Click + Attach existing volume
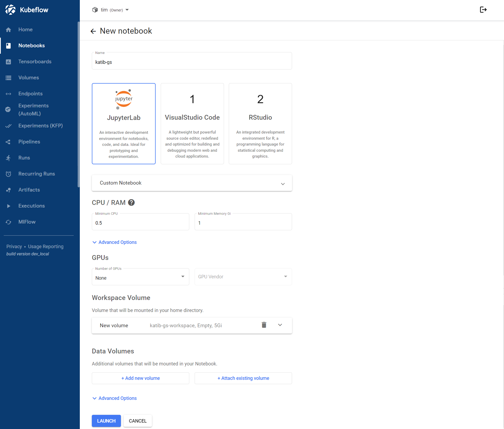The height and width of the screenshot is (429, 504). tap(243, 378)
